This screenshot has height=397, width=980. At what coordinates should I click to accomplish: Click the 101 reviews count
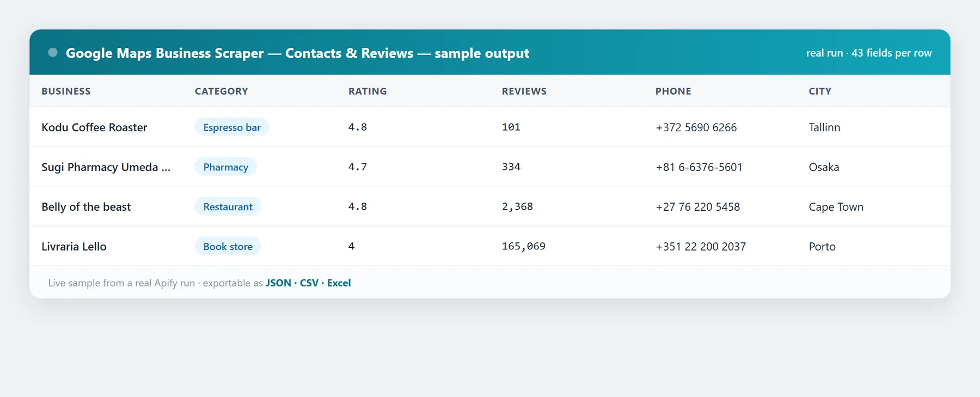(511, 127)
